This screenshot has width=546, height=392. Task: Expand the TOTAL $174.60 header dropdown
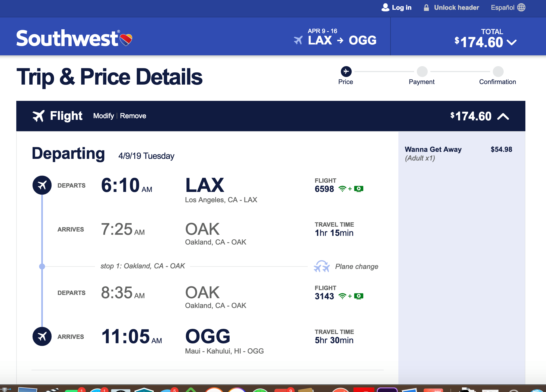pyautogui.click(x=512, y=42)
